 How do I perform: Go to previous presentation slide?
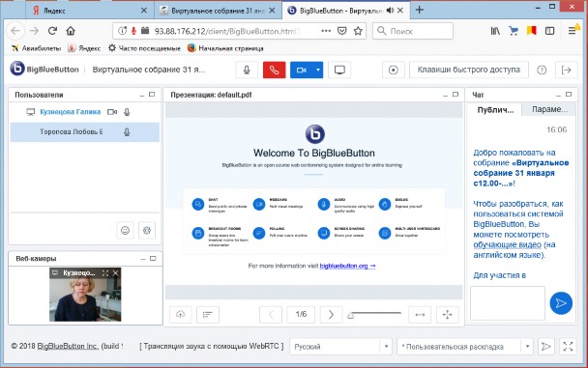271,315
